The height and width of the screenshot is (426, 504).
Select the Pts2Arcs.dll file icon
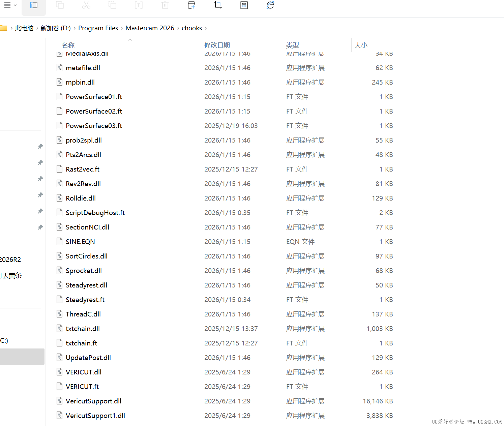coord(60,155)
